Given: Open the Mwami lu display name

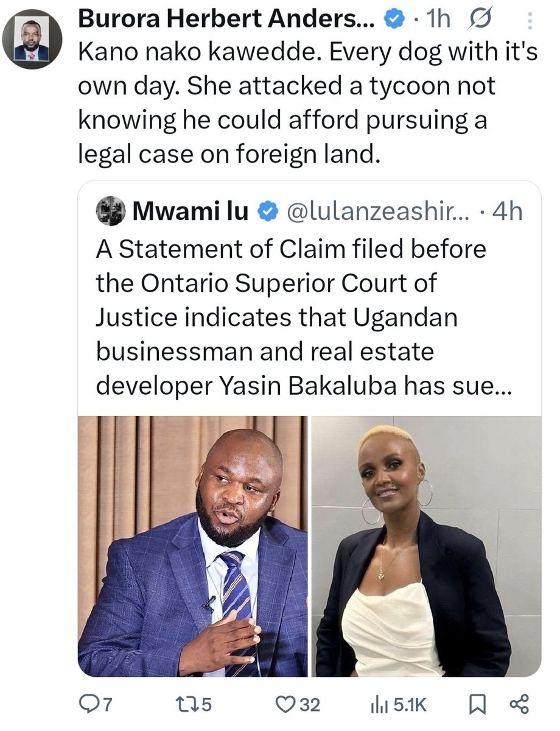Looking at the screenshot, I should 191,211.
